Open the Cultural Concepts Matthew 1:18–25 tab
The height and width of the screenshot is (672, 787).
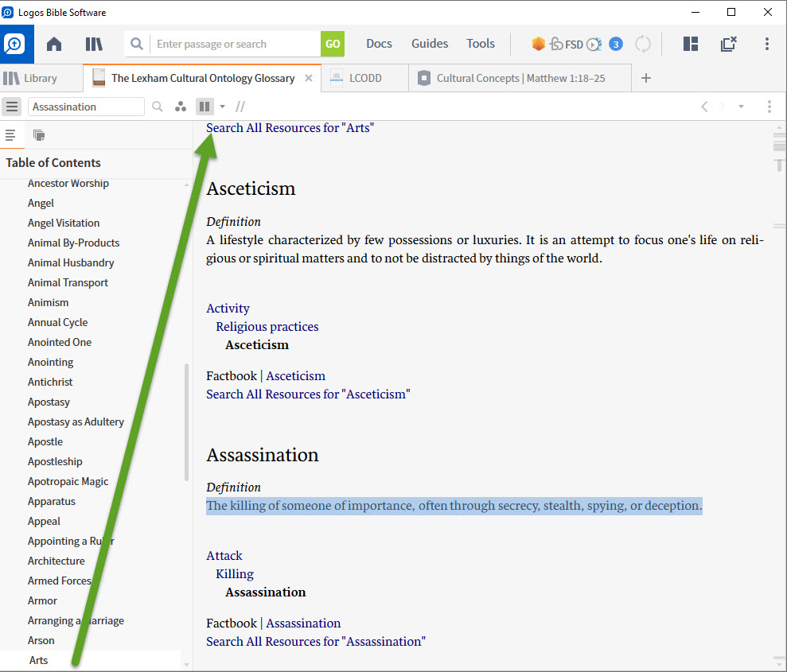click(520, 78)
